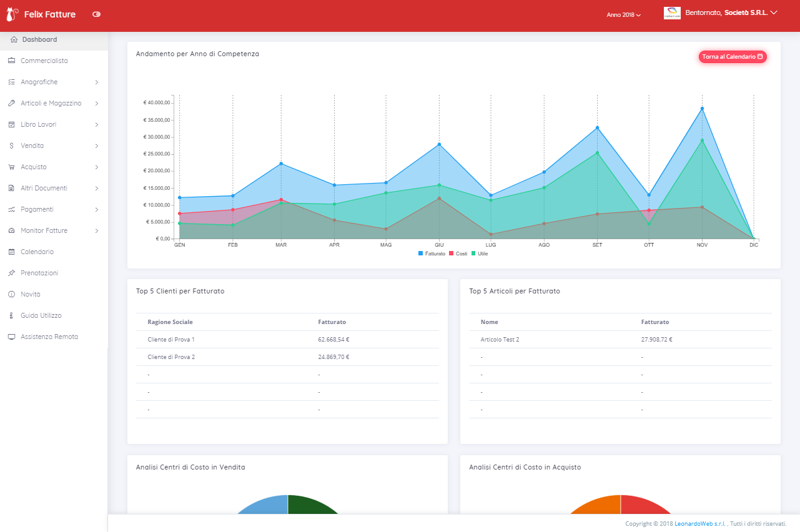This screenshot has width=800, height=532.
Task: Toggle the sidebar collapse switch icon
Action: pos(96,14)
